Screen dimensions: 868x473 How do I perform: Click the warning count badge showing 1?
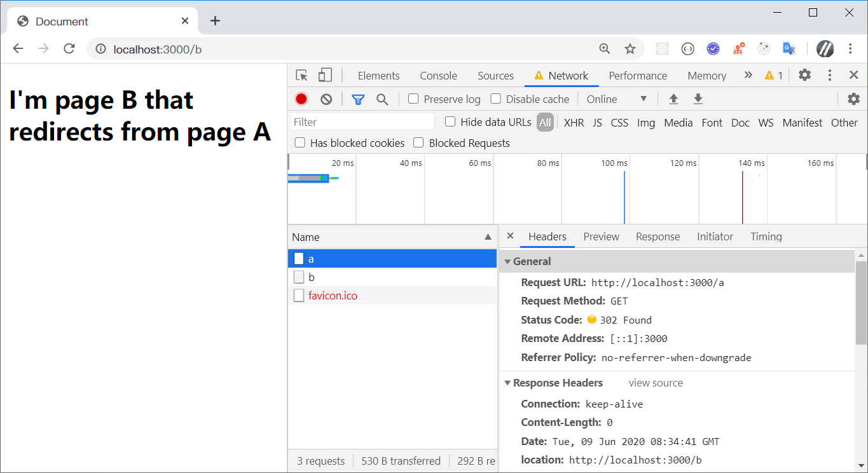(x=774, y=76)
